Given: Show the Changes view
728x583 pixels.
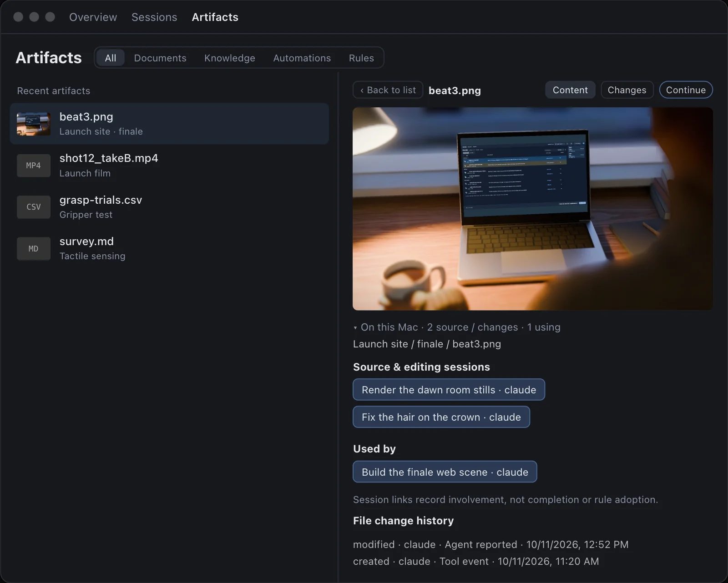Looking at the screenshot, I should (x=627, y=90).
